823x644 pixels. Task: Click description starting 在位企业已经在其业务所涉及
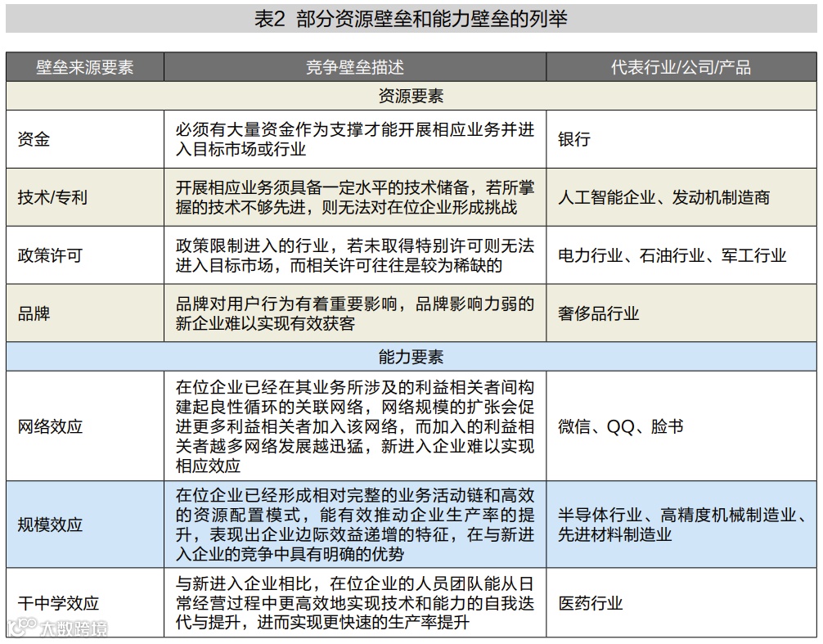pyautogui.click(x=355, y=426)
